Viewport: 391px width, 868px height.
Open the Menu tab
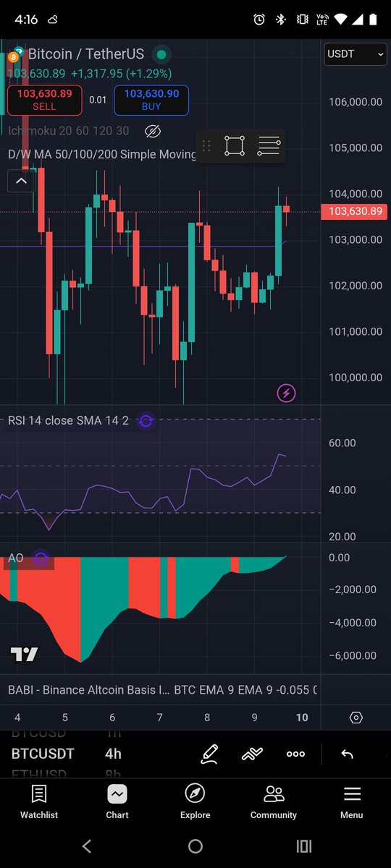pos(352,802)
